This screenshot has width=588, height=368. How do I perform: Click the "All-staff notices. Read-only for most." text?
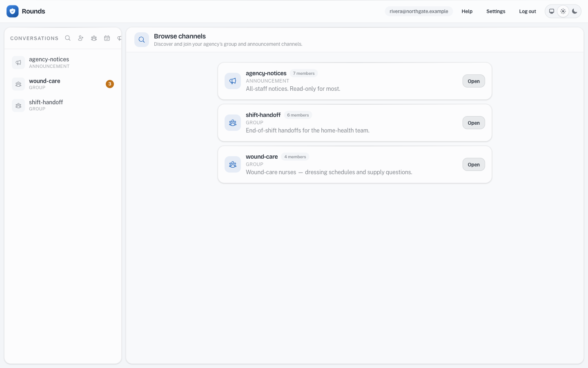[x=293, y=89]
